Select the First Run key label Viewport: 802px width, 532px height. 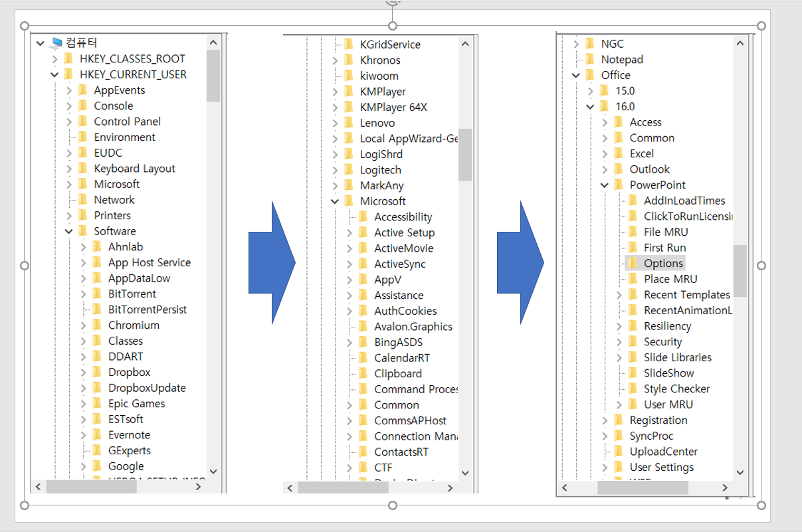(664, 248)
